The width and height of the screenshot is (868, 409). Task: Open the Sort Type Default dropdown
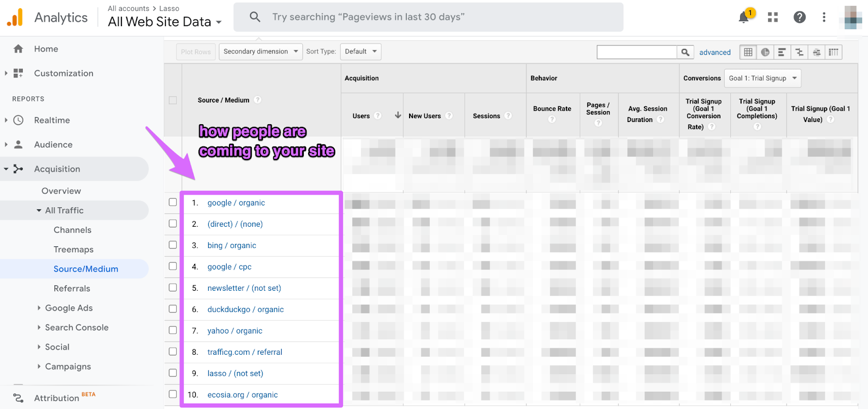coord(361,52)
